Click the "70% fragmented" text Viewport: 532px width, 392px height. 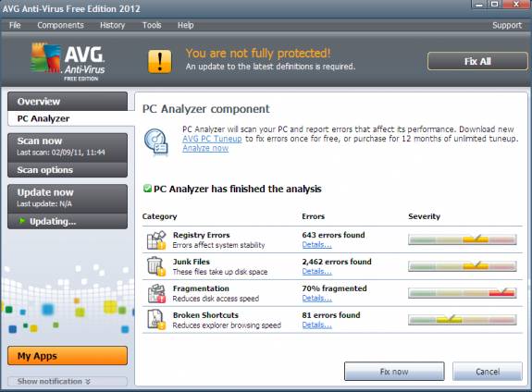coord(334,288)
